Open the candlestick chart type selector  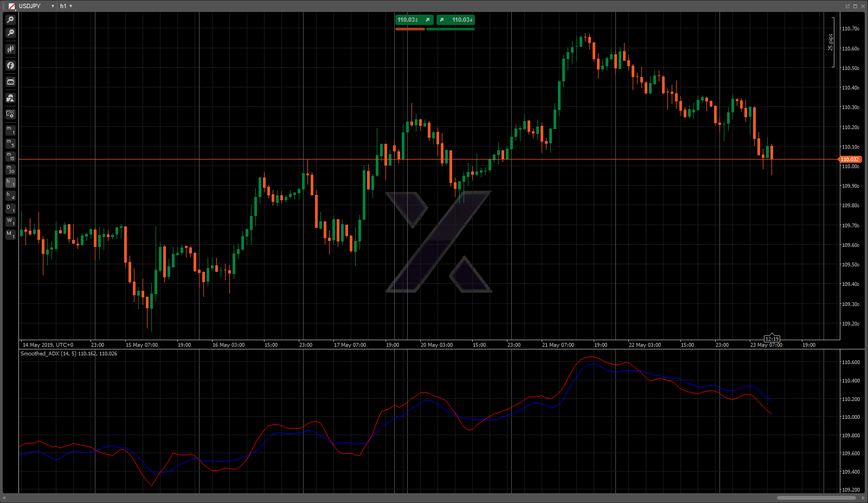pyautogui.click(x=10, y=49)
